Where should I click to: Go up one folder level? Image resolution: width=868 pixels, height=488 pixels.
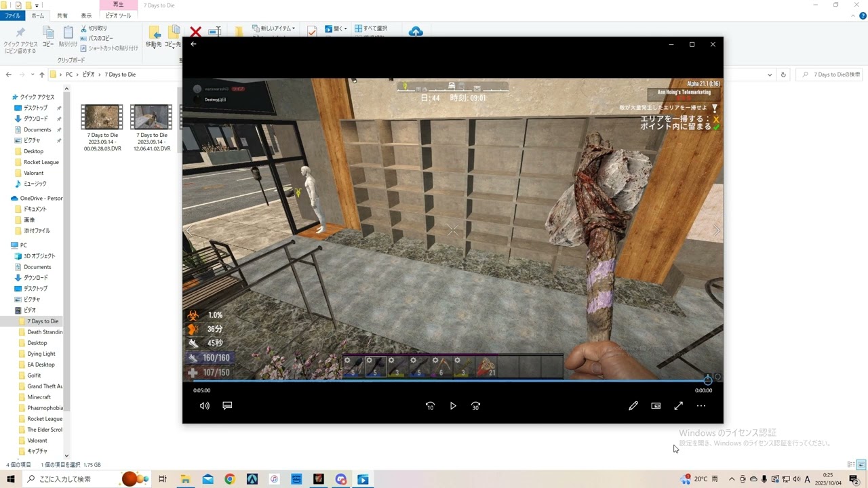click(x=42, y=75)
